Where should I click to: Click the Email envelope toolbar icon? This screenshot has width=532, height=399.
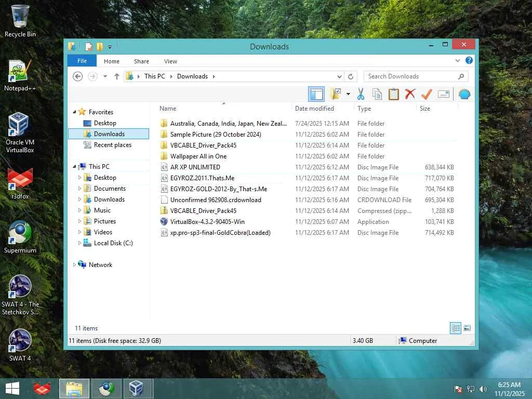coord(444,94)
